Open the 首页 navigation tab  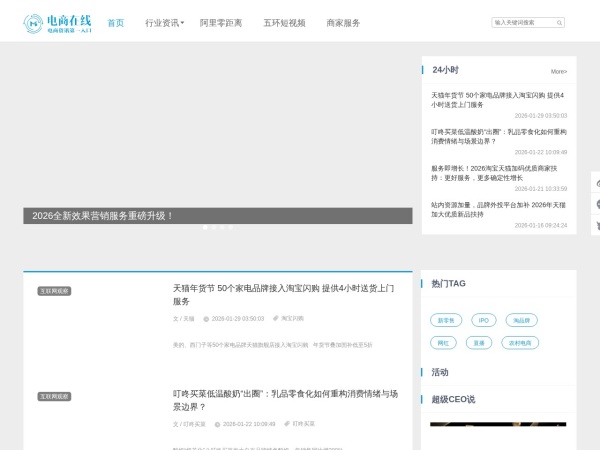(x=116, y=22)
